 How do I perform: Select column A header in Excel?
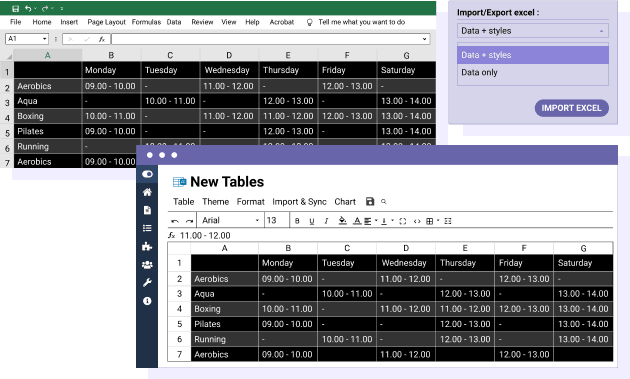47,55
